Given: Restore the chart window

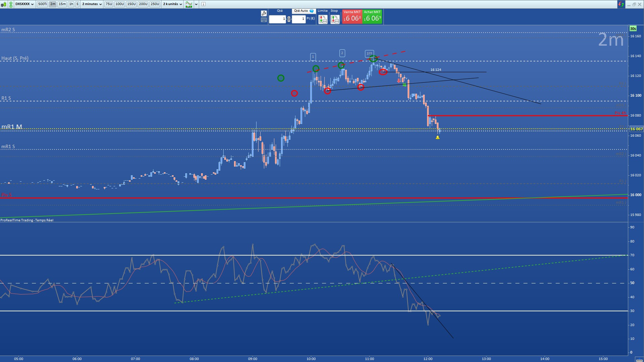Looking at the screenshot, I should pos(634,4).
